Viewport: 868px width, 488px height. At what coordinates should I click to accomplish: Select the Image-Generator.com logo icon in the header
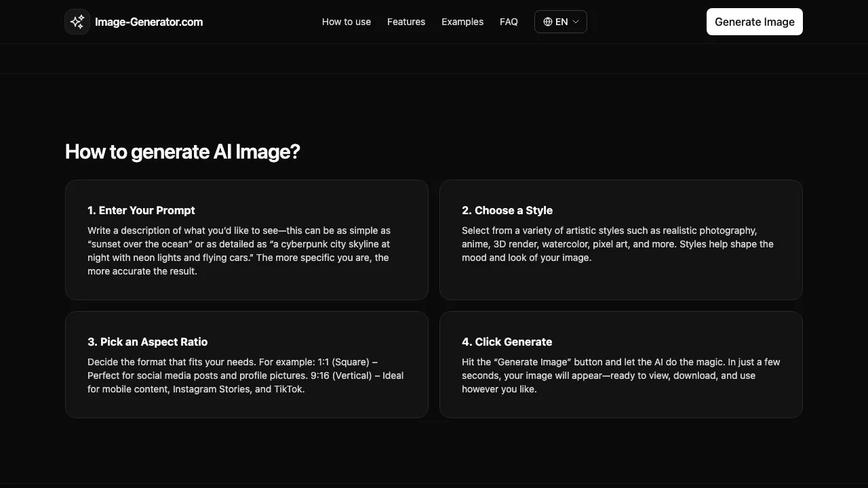77,21
